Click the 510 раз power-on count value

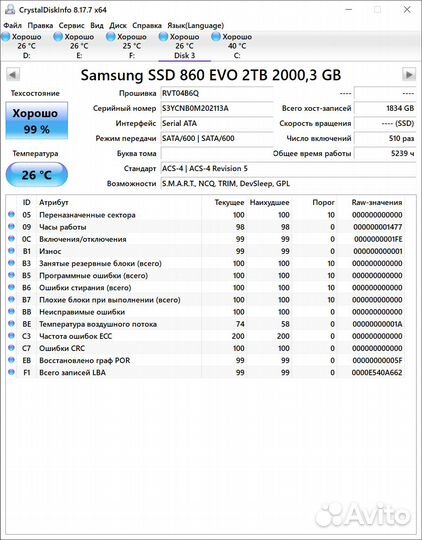[385, 138]
